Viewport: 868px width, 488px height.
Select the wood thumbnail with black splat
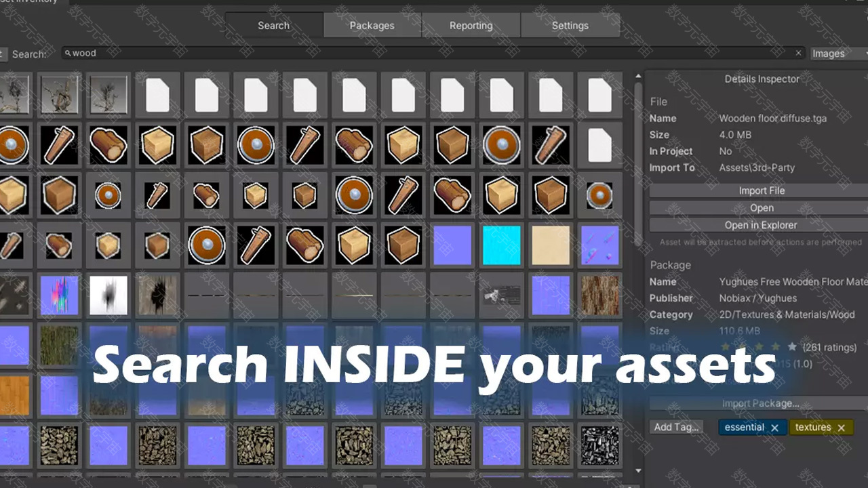157,295
